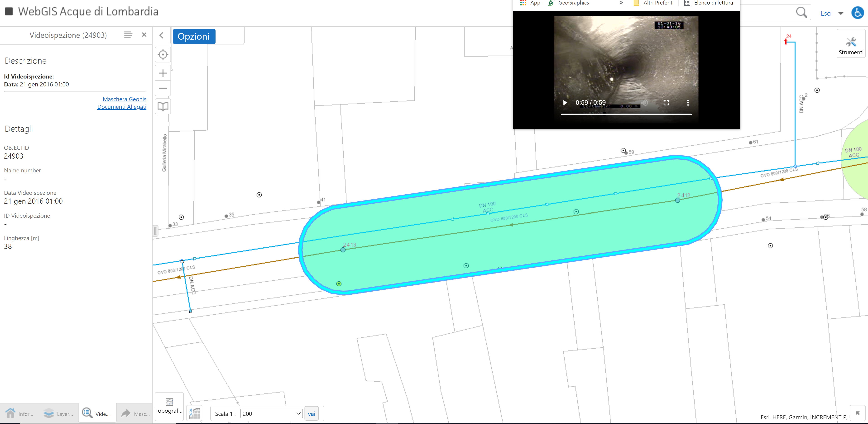Expand the dropdown arrow next to Esci
This screenshot has width=868, height=424.
841,14
